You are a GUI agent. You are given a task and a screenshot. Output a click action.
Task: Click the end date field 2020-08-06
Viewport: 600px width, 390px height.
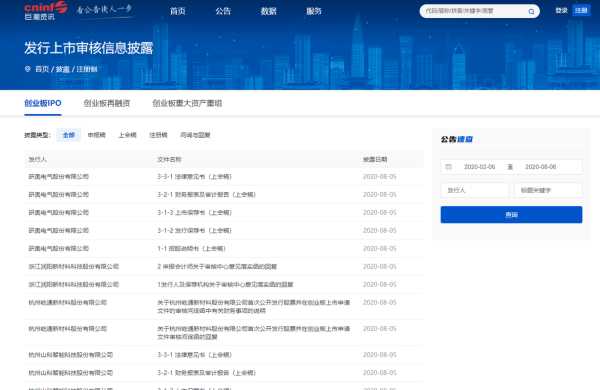point(541,167)
